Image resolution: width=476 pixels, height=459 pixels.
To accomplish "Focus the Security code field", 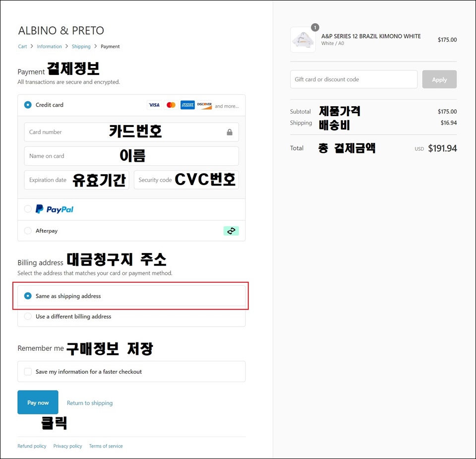I will [186, 180].
